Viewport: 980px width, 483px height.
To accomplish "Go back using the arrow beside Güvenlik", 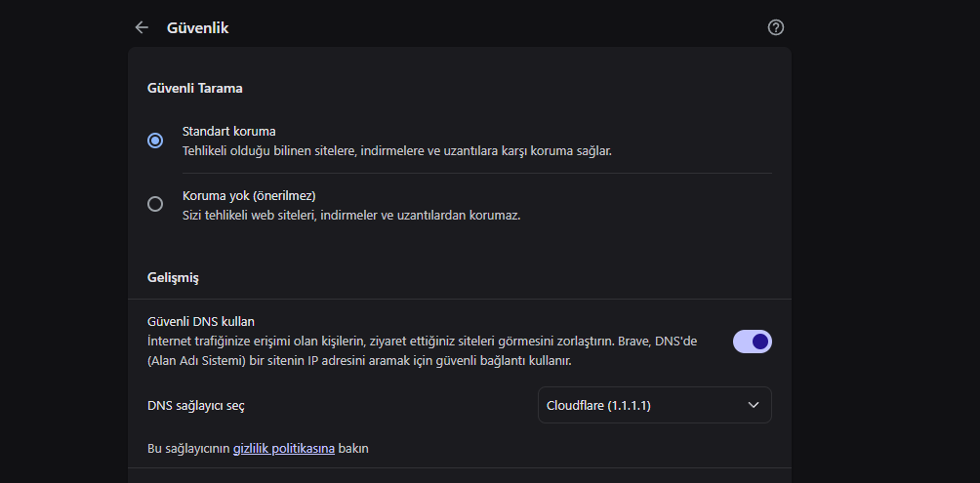I will click(x=142, y=27).
